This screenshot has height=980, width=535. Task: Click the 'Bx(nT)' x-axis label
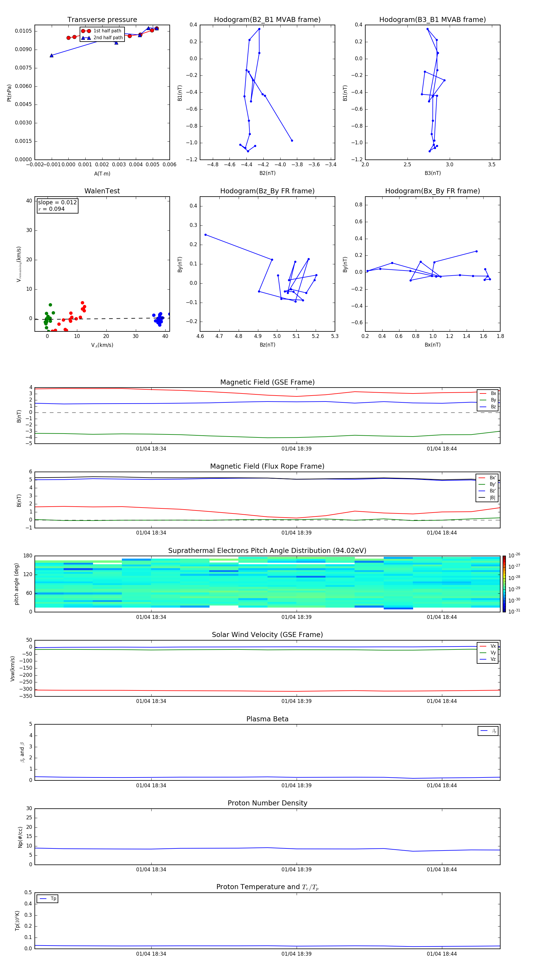432,345
